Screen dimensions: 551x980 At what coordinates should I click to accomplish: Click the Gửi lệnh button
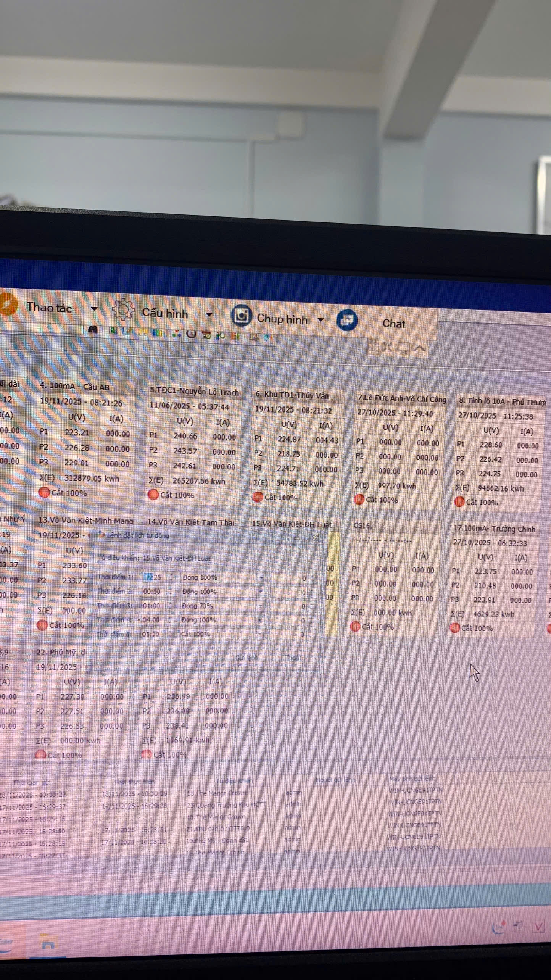pos(246,658)
